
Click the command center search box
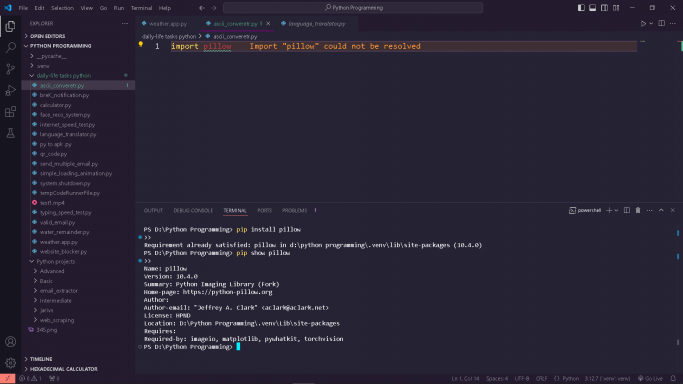[353, 8]
